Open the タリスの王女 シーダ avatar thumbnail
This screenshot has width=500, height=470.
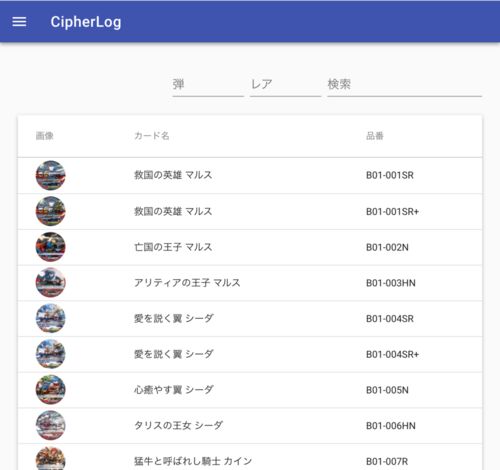(x=50, y=425)
